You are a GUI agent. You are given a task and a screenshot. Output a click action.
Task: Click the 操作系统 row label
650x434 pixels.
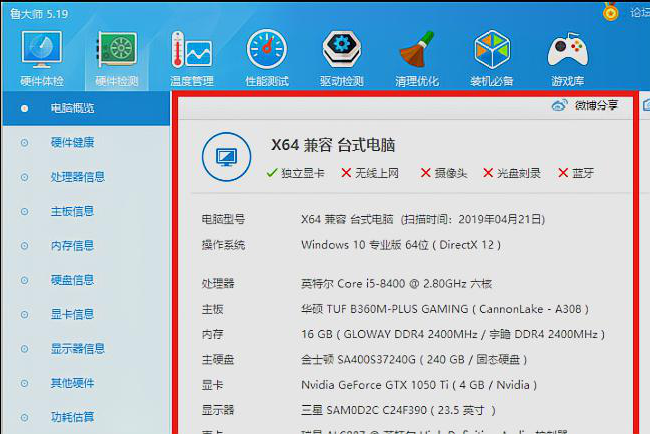[223, 245]
